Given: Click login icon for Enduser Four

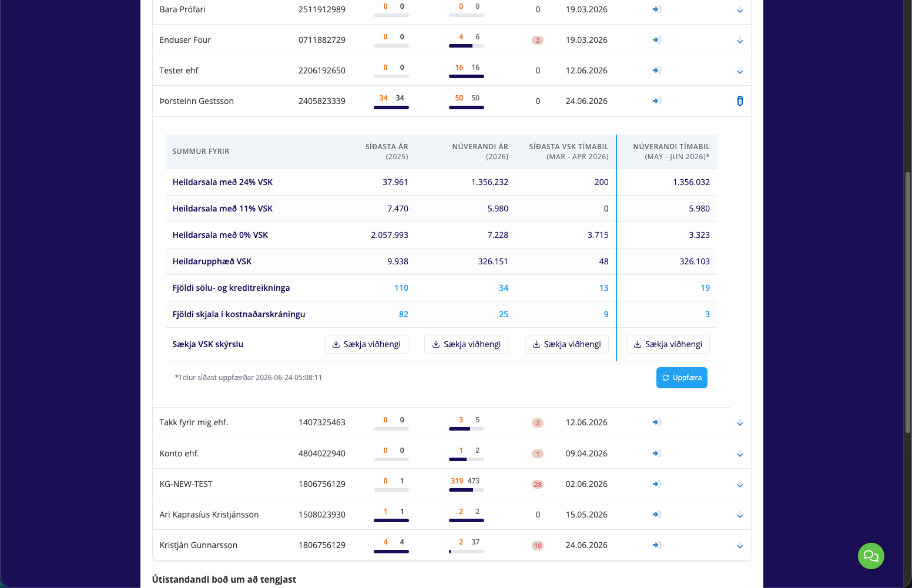Looking at the screenshot, I should (x=656, y=40).
